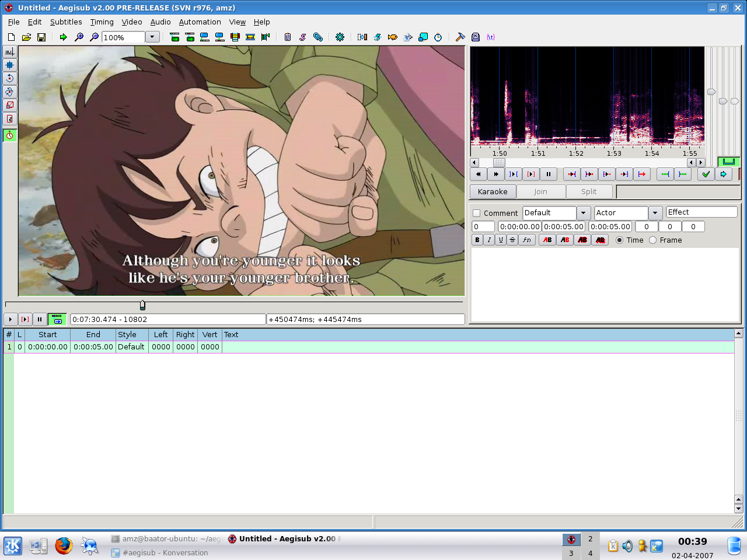Go to selection with cyan arrow icon
The height and width of the screenshot is (560, 747).
coord(724,174)
